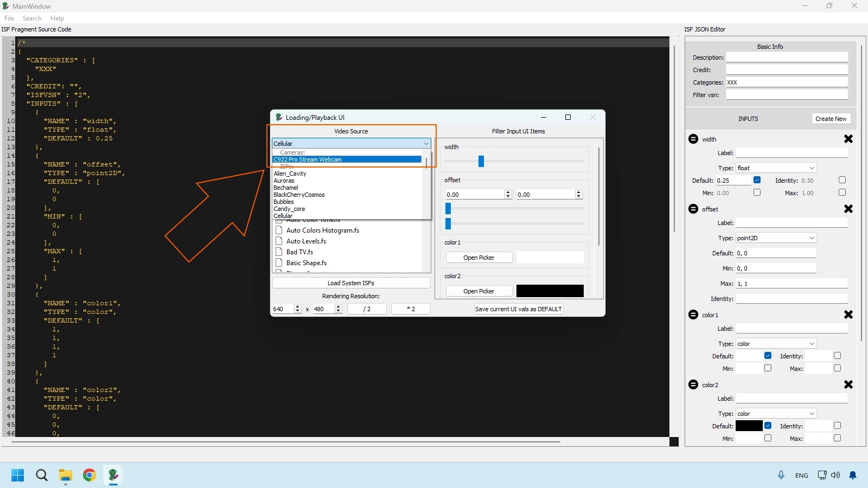Delete the offset input with X icon

click(x=848, y=209)
